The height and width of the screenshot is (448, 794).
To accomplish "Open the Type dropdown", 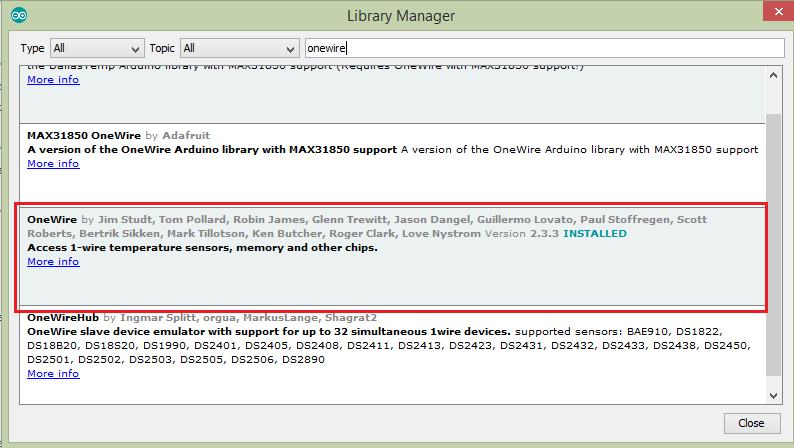I will pos(97,49).
